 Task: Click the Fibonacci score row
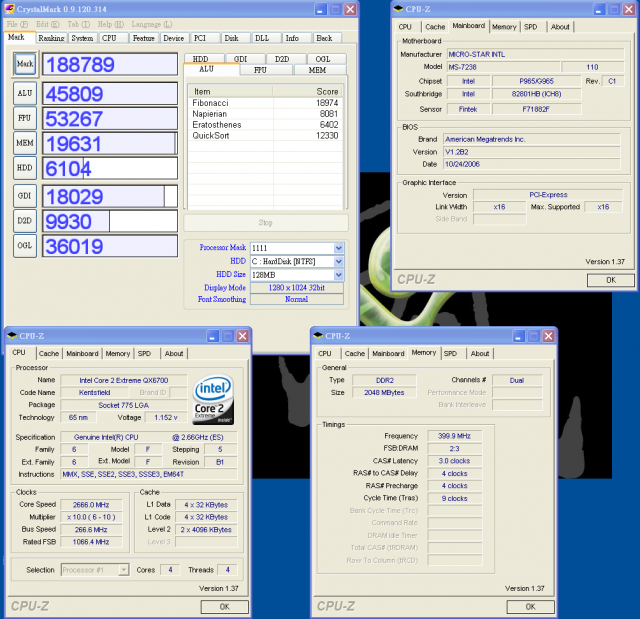[265, 103]
